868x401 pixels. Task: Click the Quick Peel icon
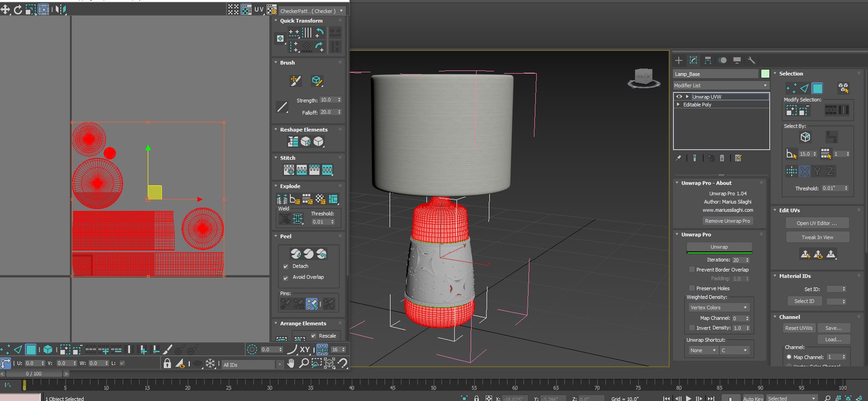coord(296,254)
